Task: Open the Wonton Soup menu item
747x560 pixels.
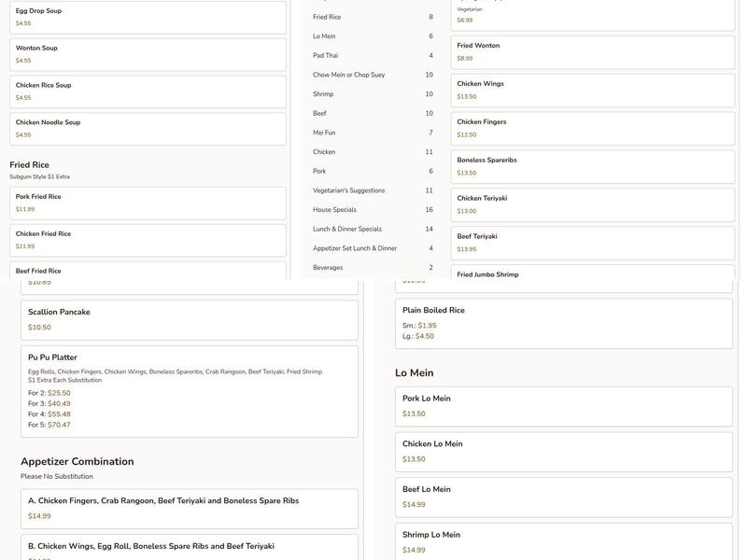Action: coord(148,54)
